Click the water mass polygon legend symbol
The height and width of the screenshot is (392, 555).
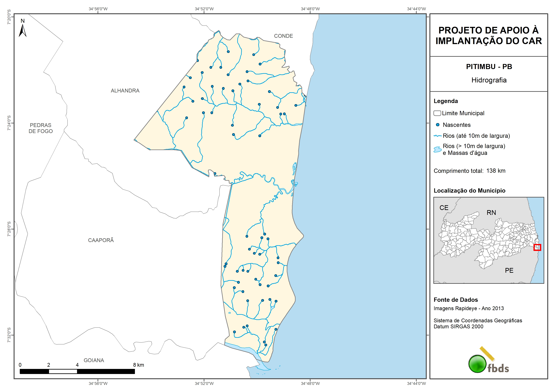click(437, 149)
